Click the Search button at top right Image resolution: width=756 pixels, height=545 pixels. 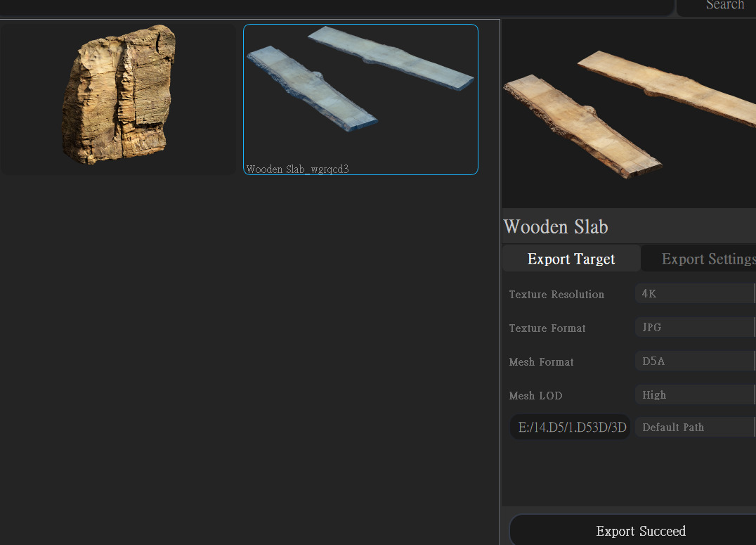717,7
